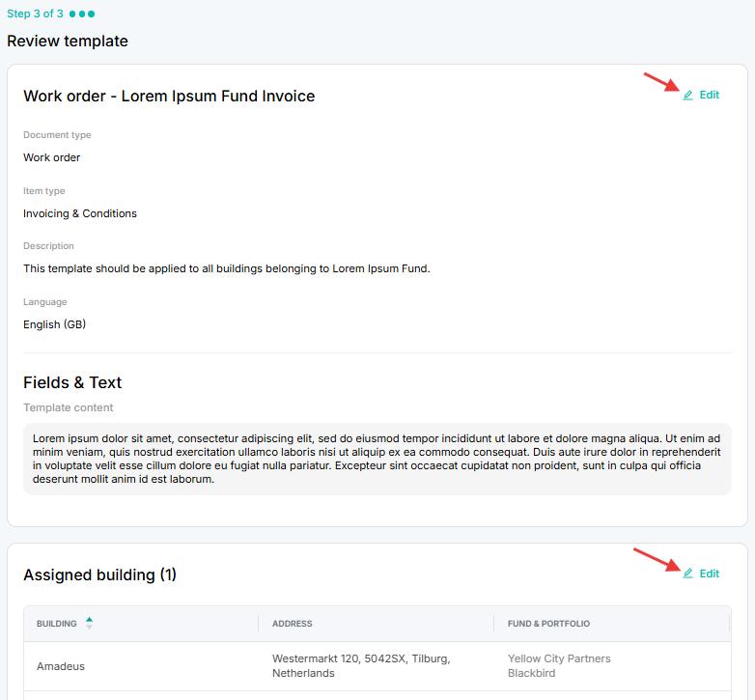Viewport: 755px width, 700px height.
Task: Select the Amadeus building row
Action: point(377,666)
